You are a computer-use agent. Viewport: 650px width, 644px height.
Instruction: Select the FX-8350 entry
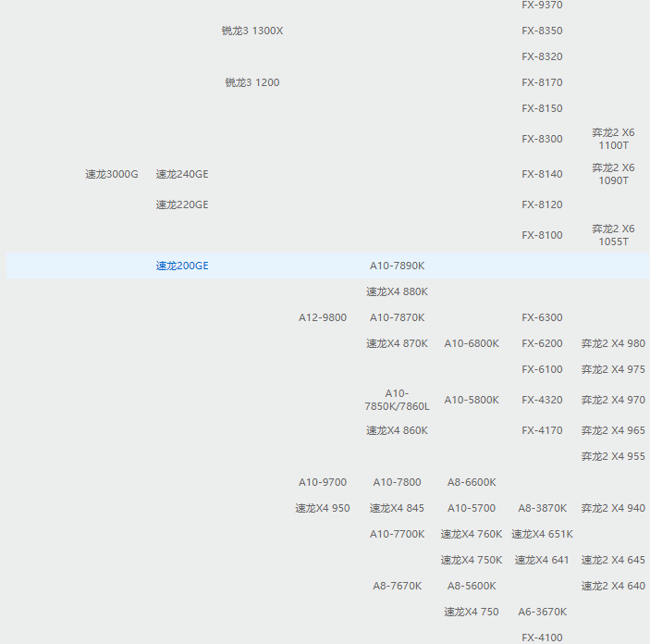pos(542,31)
